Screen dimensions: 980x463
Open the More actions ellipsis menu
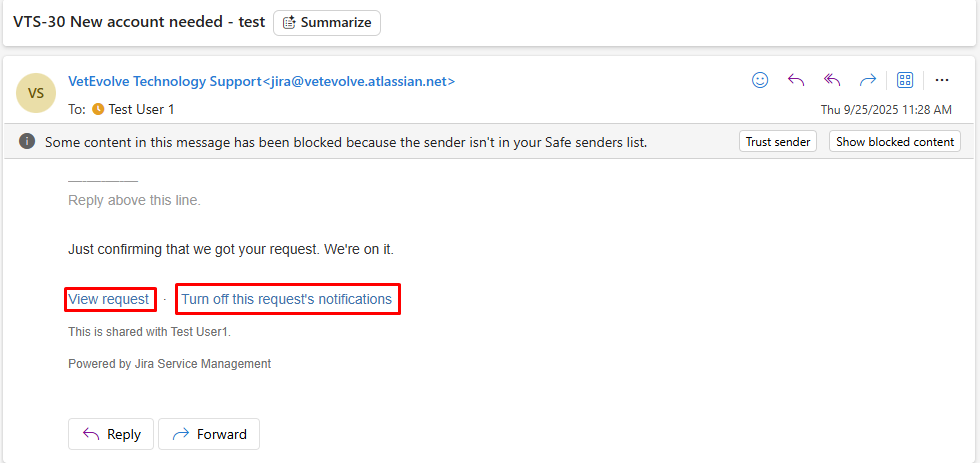(941, 80)
